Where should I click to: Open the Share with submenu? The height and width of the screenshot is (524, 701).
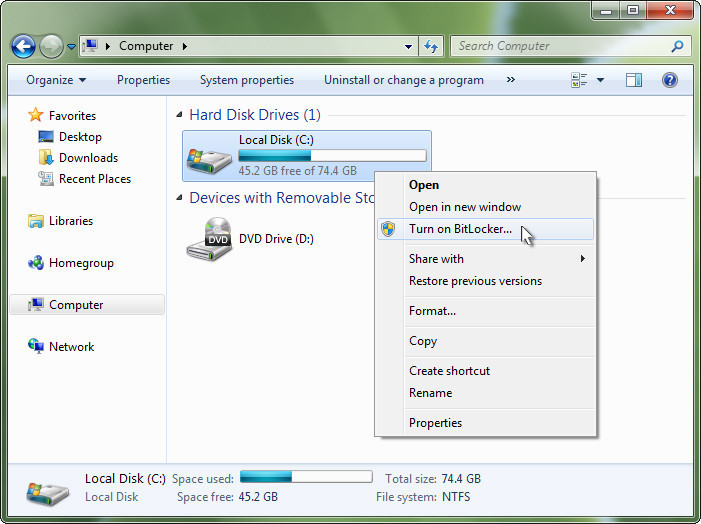tap(436, 259)
